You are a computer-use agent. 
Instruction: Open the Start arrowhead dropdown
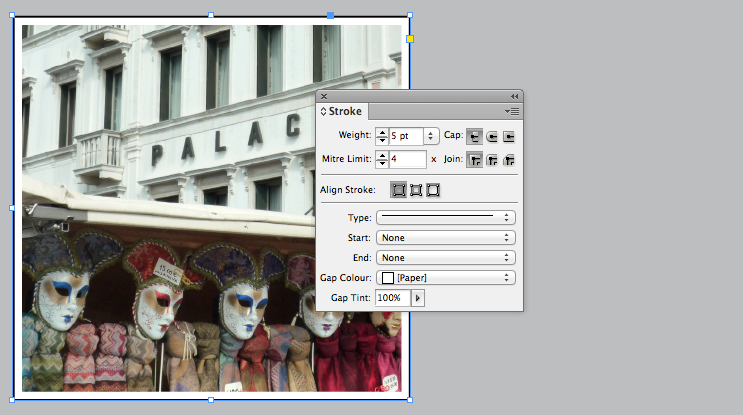point(446,237)
